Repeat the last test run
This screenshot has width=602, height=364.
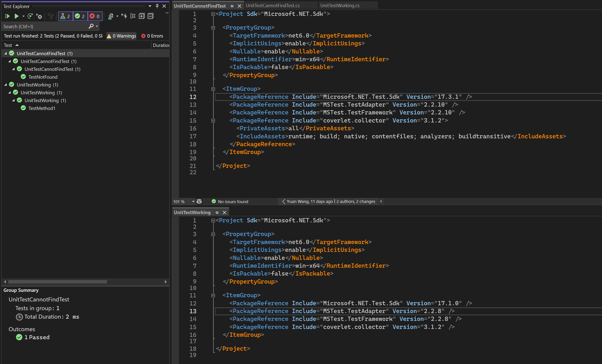click(30, 16)
